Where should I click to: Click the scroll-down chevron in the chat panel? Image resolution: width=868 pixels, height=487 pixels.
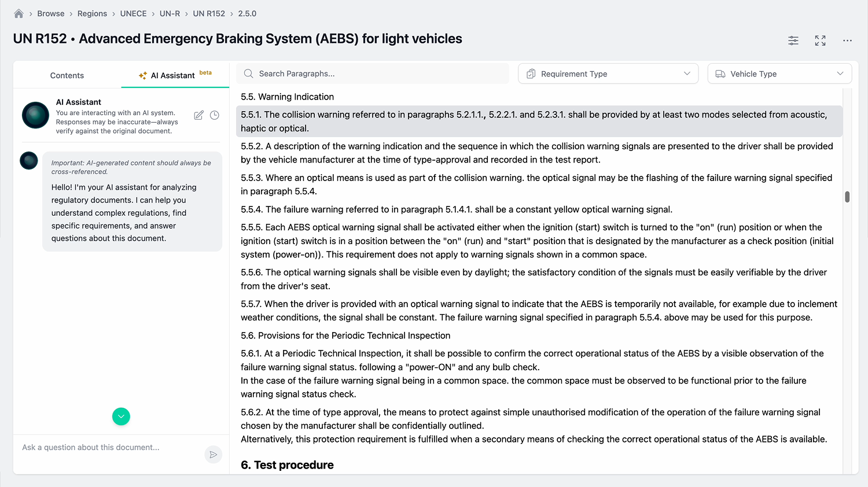(x=121, y=416)
